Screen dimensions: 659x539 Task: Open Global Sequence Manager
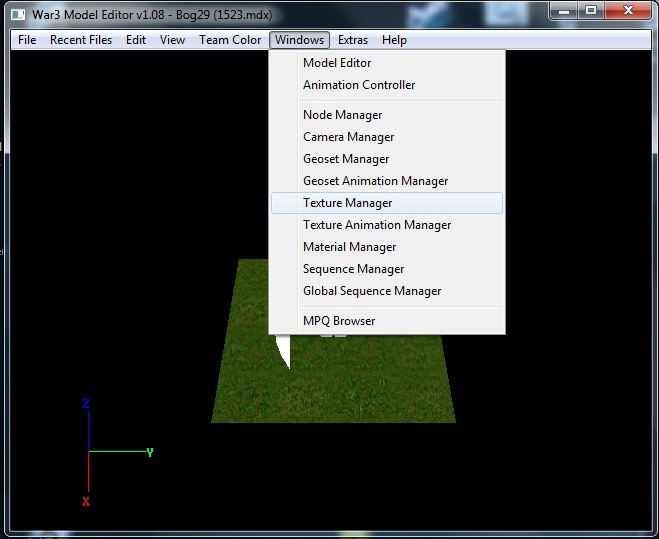(x=387, y=291)
